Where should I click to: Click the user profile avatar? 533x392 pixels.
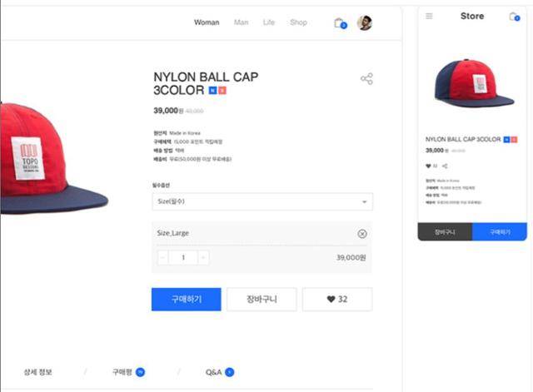[x=364, y=23]
